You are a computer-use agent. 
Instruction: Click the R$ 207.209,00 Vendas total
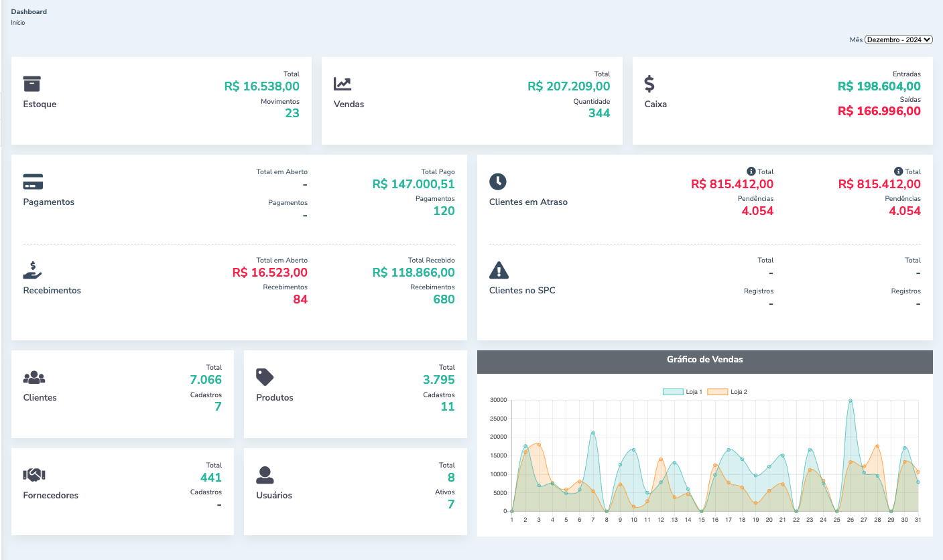[568, 86]
